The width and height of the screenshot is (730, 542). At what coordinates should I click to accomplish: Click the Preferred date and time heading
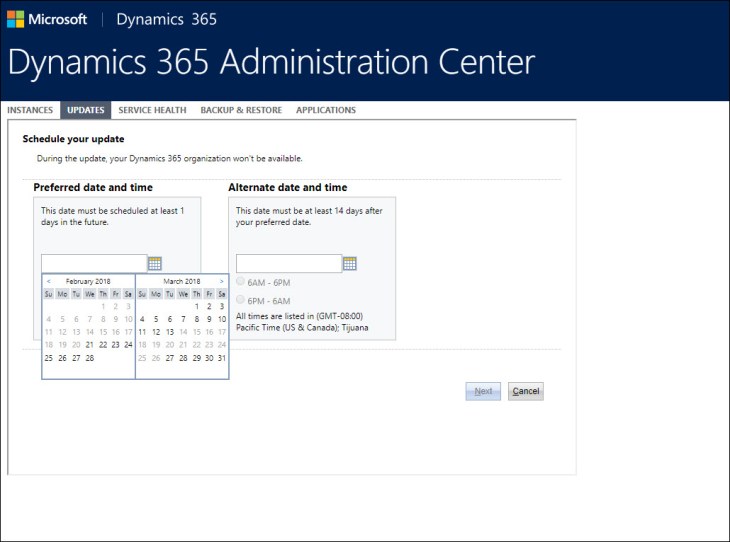[x=93, y=187]
